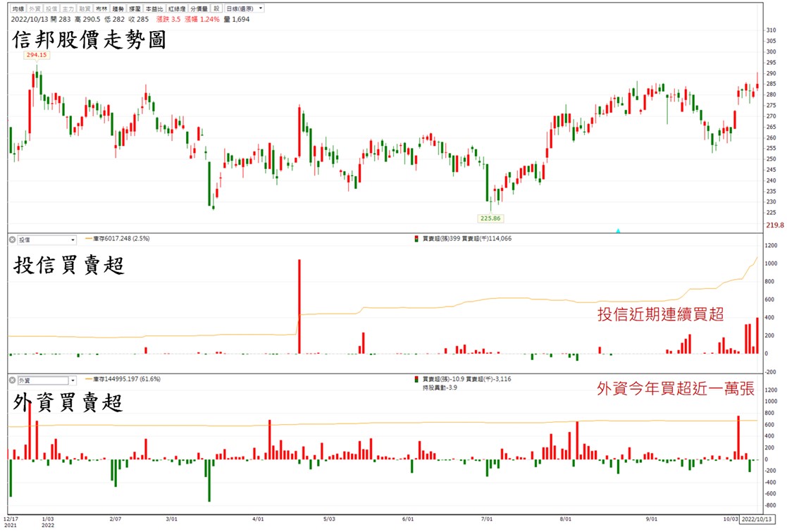
Task: Click the 量 1,694 volume value
Action: click(237, 19)
